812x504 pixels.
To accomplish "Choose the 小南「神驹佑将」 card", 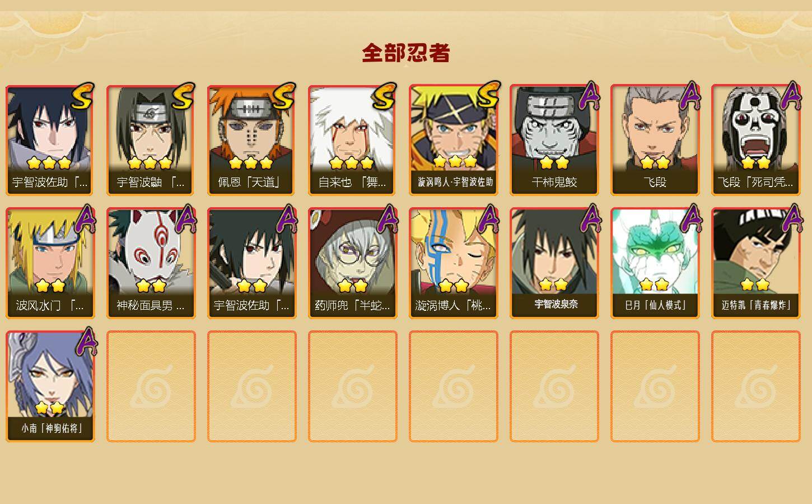I will (50, 386).
